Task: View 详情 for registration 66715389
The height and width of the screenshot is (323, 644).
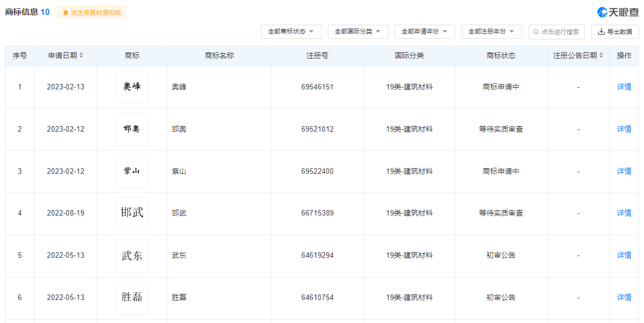Action: point(624,213)
